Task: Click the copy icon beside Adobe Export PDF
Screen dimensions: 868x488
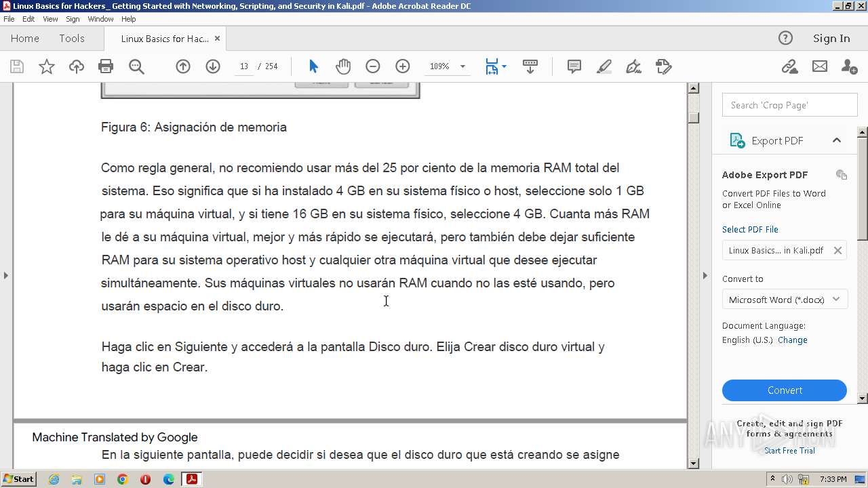Action: pyautogui.click(x=842, y=174)
